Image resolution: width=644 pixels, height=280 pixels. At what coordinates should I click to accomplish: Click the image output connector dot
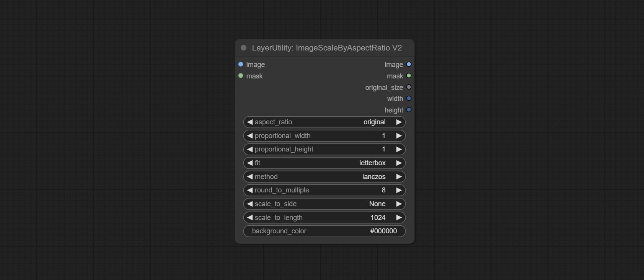tap(409, 64)
